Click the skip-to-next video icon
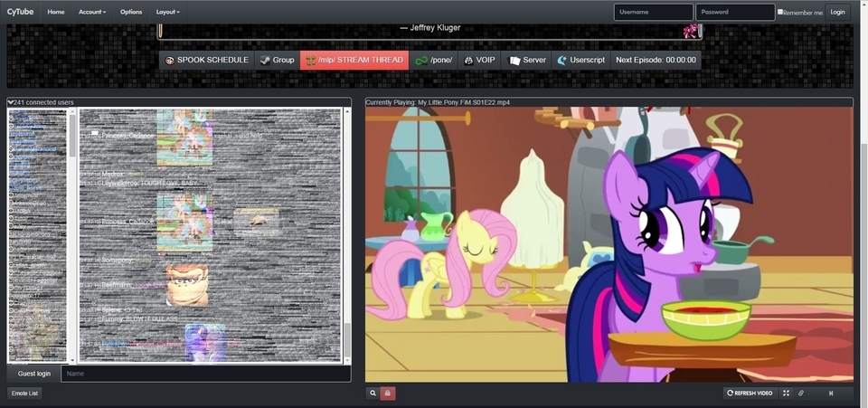Screen dimensions: 868x408 [x=831, y=393]
